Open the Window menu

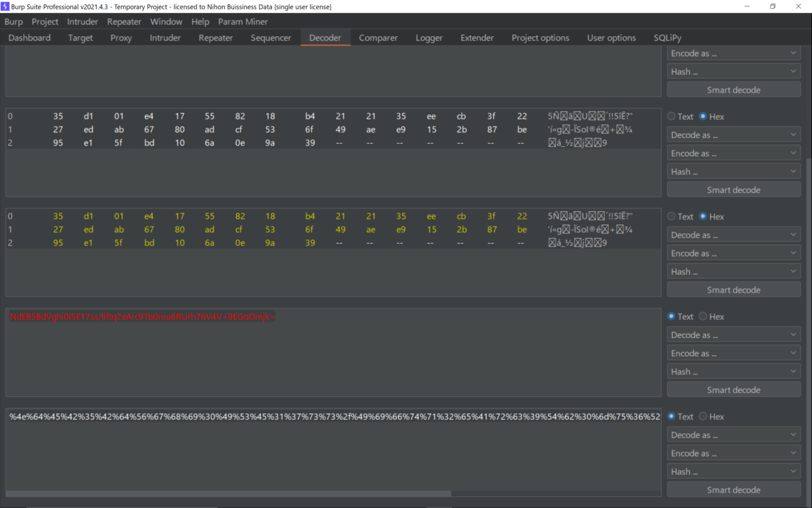[166, 22]
